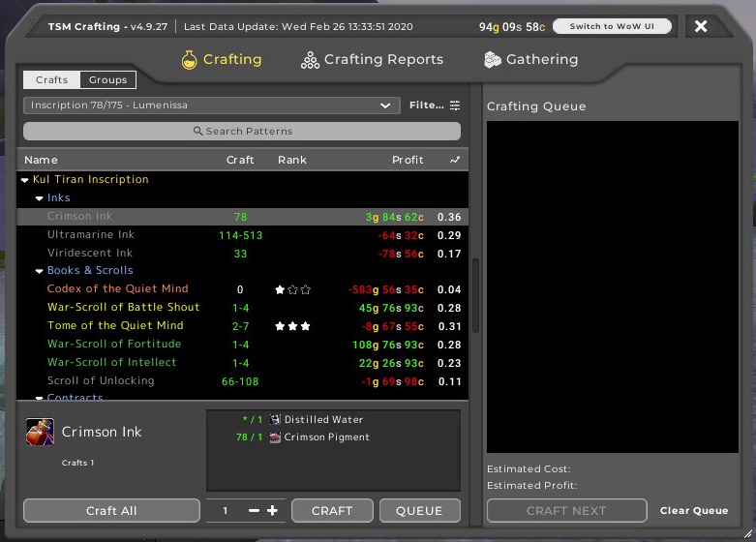This screenshot has height=542, width=756.
Task: Click the Gathering cubes icon
Action: [x=493, y=60]
